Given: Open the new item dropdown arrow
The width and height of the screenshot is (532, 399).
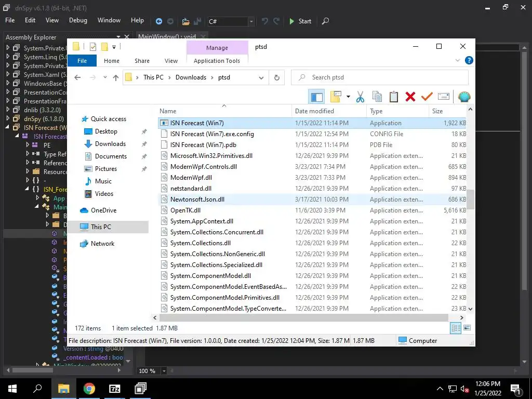Looking at the screenshot, I should (x=348, y=97).
